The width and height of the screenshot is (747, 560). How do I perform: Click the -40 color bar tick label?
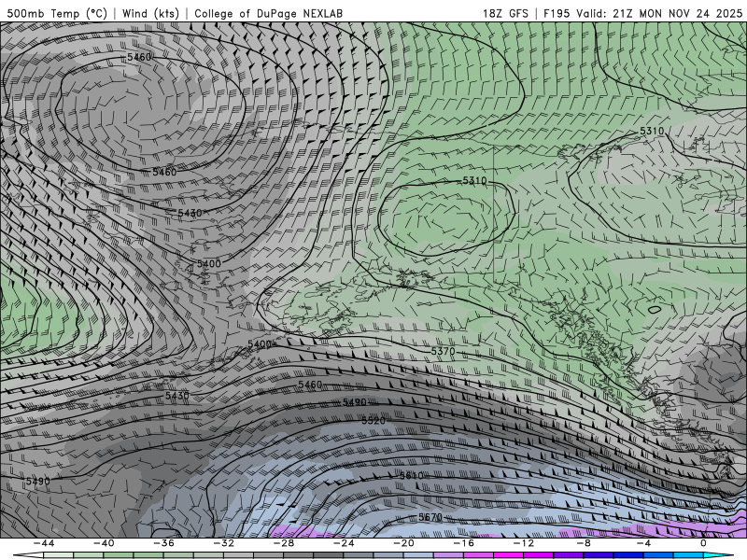click(104, 543)
